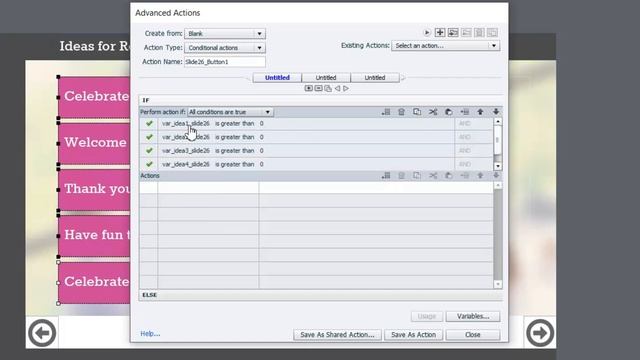The width and height of the screenshot is (640, 360).
Task: Select the pink Welcome button on the slide
Action: pos(94,143)
